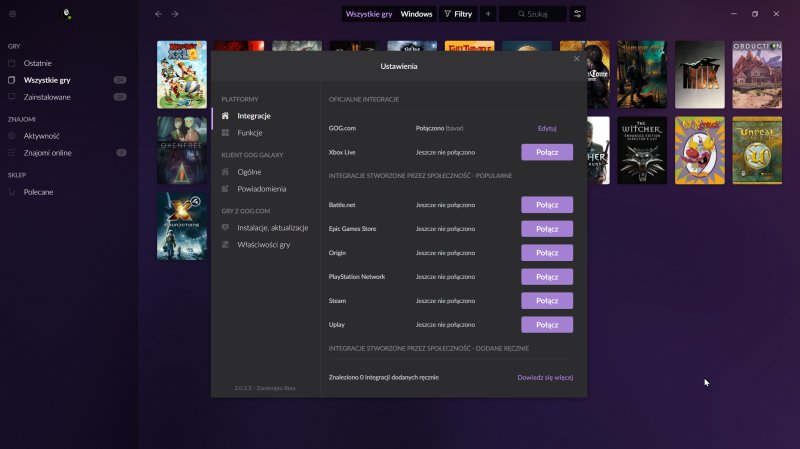This screenshot has height=449, width=800.
Task: Switch to the Windows tab
Action: [416, 14]
